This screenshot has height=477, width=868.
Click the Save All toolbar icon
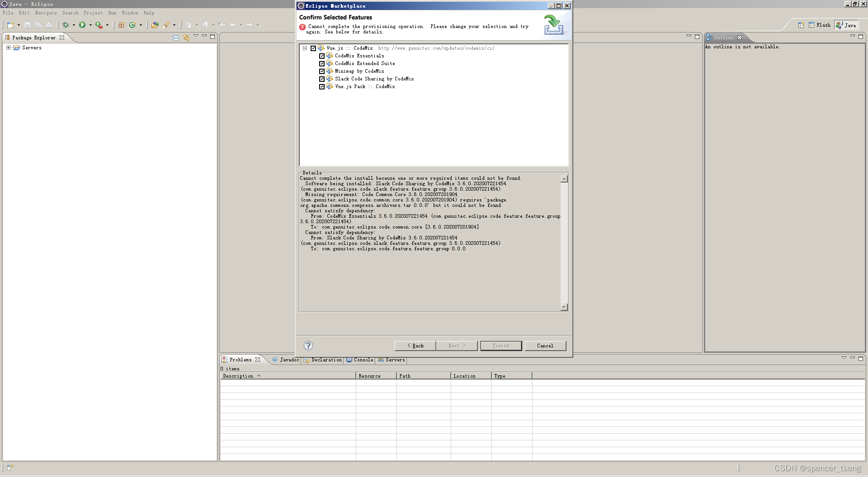pyautogui.click(x=38, y=25)
